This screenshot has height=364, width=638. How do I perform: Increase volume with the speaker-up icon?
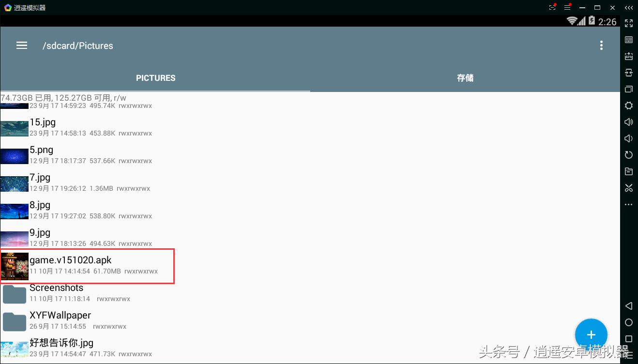pyautogui.click(x=628, y=121)
